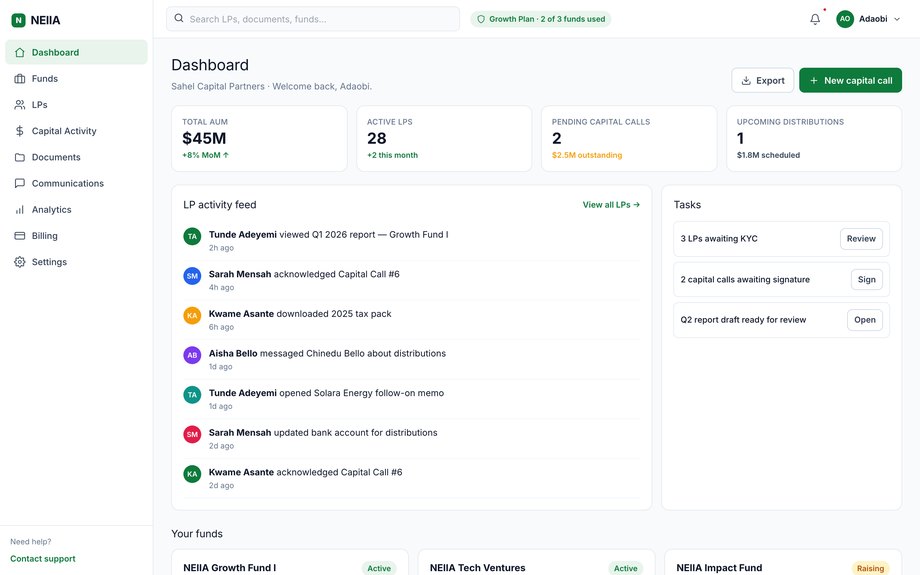
Task: Open the Funds menu item
Action: pos(76,79)
